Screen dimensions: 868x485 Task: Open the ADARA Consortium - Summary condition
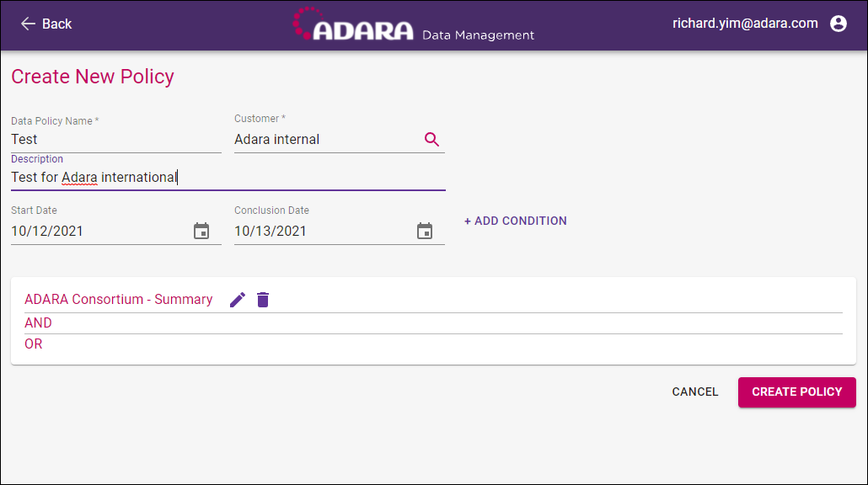[119, 299]
